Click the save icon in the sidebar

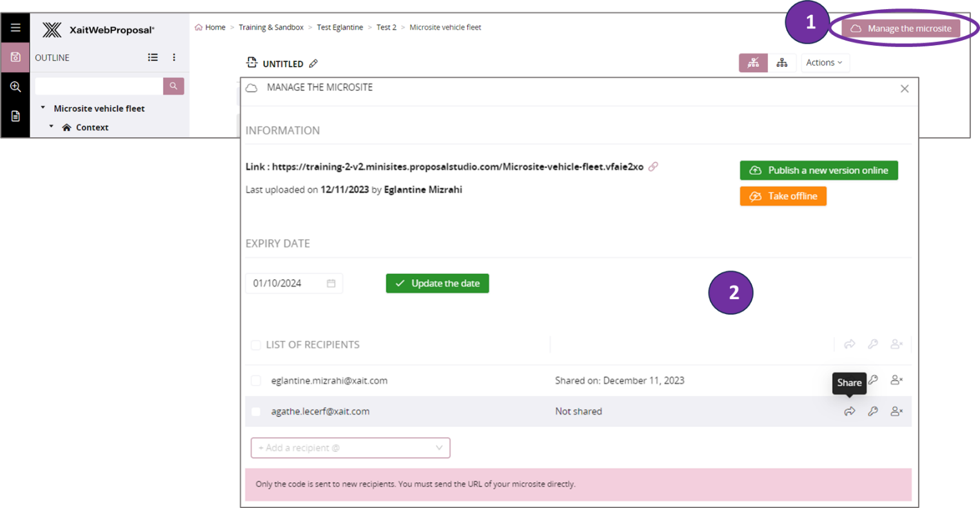click(15, 57)
